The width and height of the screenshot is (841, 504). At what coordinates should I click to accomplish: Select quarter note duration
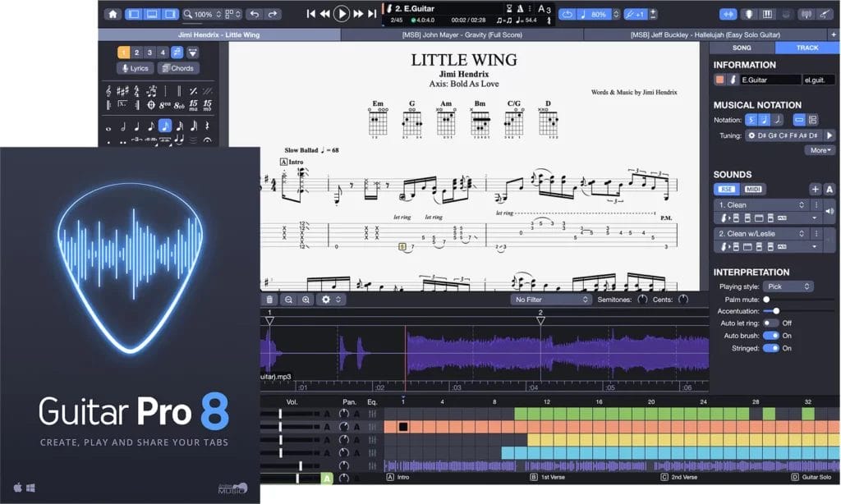[x=137, y=126]
